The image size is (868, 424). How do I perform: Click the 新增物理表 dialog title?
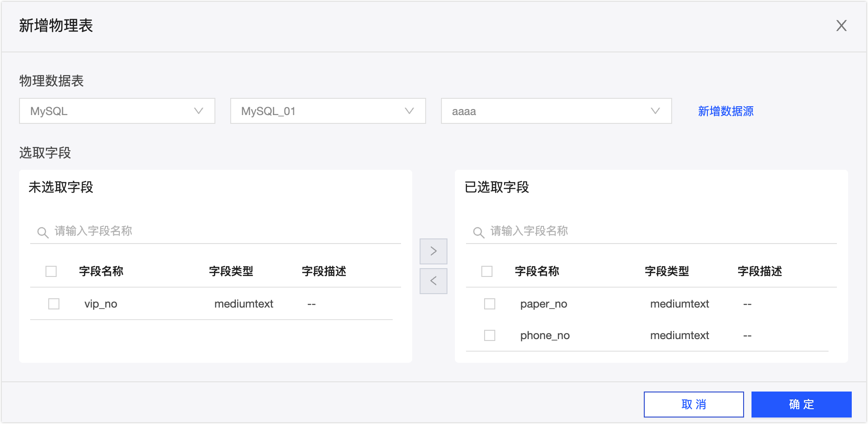pos(56,26)
